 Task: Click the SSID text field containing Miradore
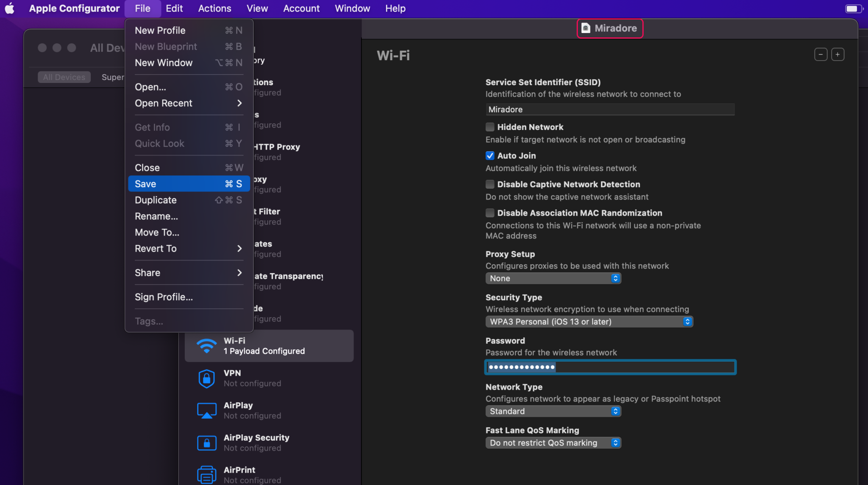pyautogui.click(x=609, y=109)
